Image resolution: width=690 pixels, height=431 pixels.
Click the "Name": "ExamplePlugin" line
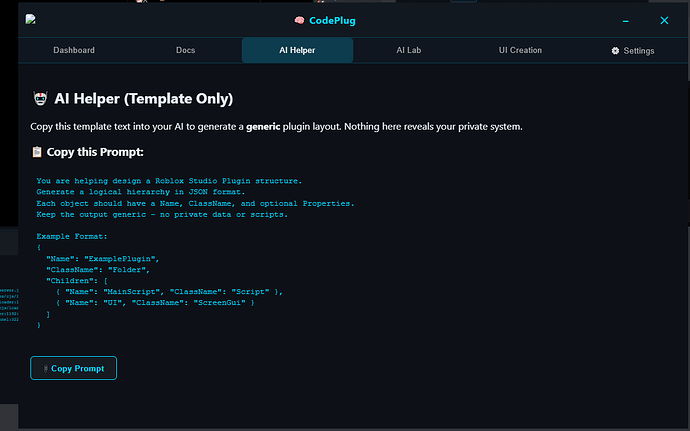tap(103, 259)
